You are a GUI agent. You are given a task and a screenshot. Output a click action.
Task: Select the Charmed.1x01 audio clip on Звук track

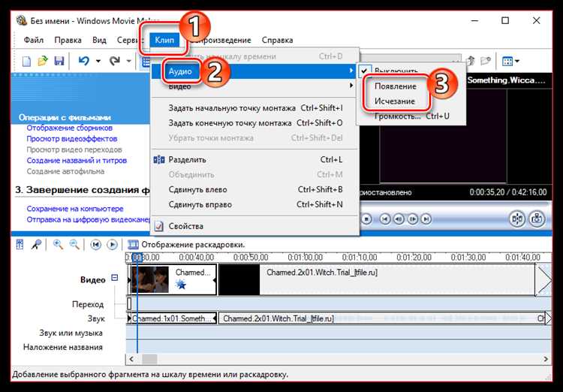click(172, 318)
